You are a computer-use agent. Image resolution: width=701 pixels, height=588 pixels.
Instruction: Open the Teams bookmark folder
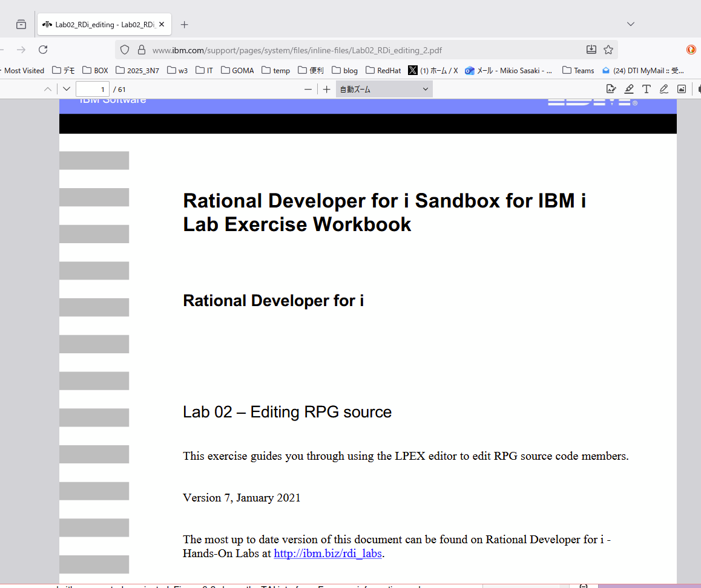(578, 71)
